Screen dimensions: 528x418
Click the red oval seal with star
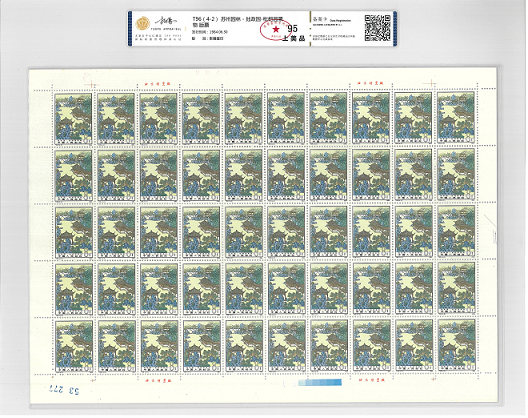[275, 29]
